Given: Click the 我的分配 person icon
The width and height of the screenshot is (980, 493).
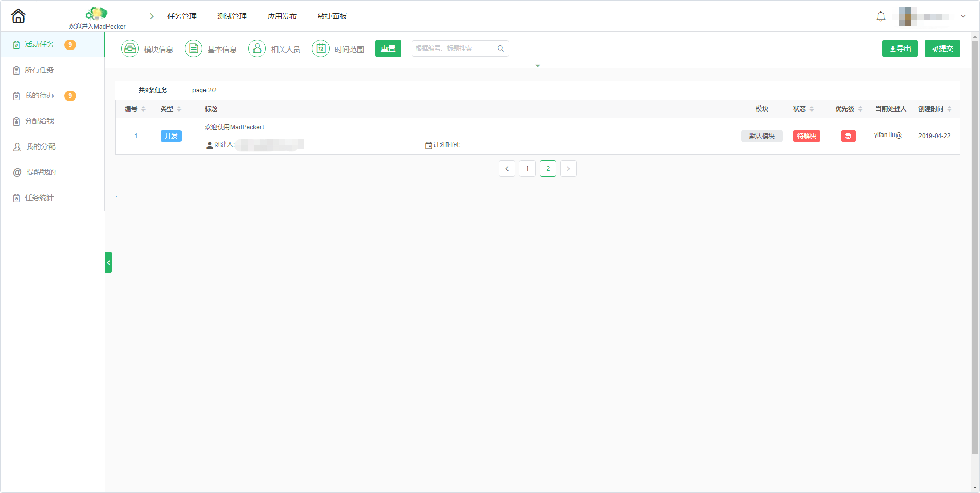Looking at the screenshot, I should click(x=17, y=147).
